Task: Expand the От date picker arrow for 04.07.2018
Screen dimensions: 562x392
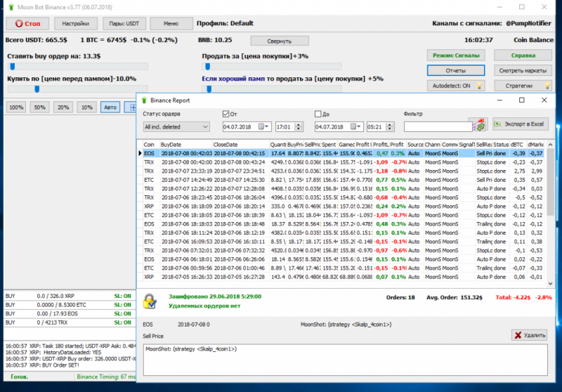Action: tap(267, 126)
